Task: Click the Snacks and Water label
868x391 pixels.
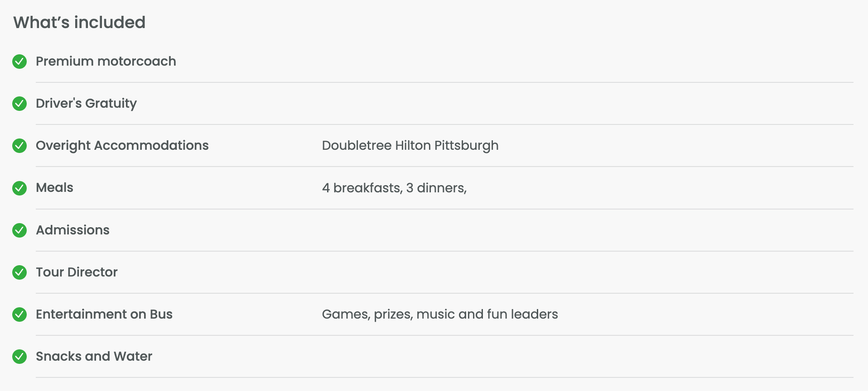Action: (x=94, y=356)
